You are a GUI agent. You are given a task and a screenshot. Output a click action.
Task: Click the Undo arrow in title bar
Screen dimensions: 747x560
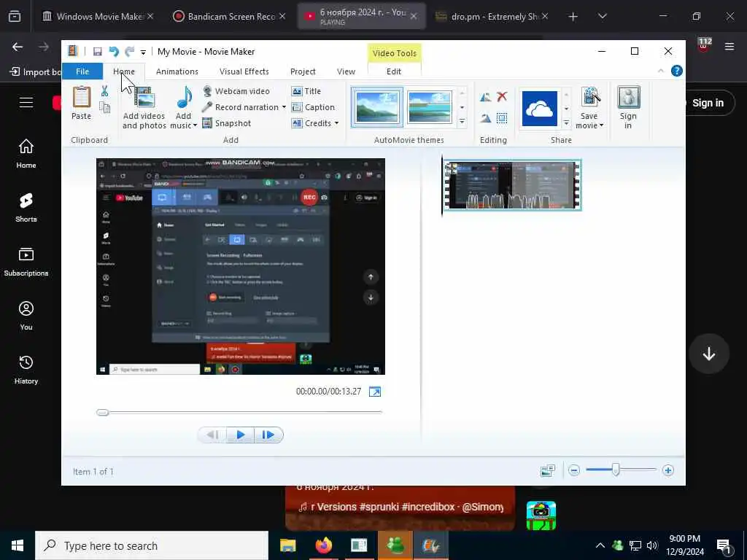click(x=114, y=52)
